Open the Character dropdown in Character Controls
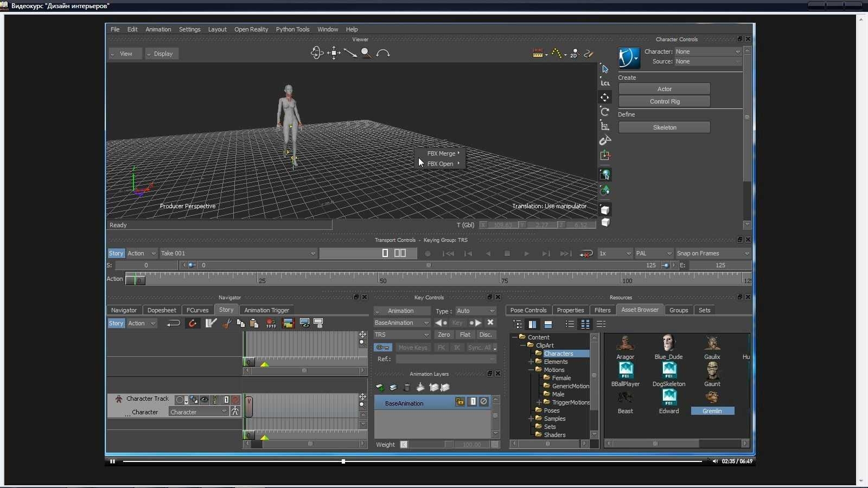This screenshot has width=868, height=488. (708, 52)
